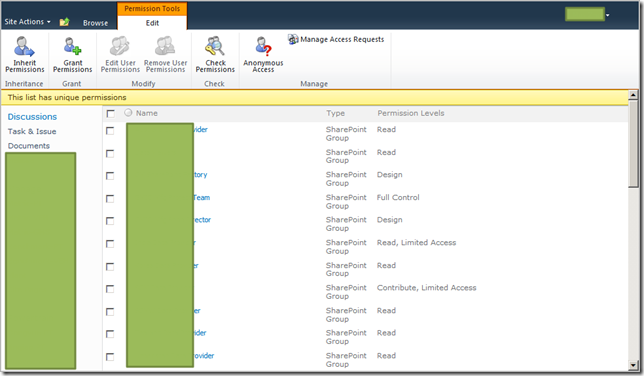Click the Inherit Permissions icon

[24, 46]
